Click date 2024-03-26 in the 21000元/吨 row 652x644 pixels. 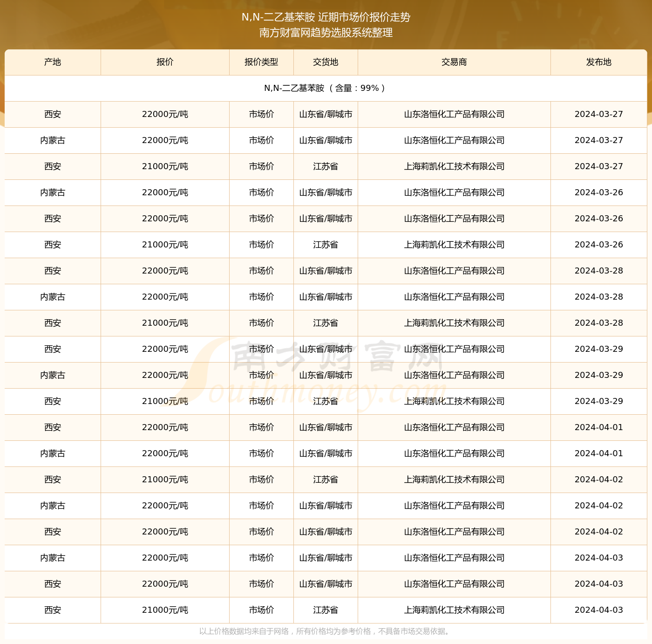click(598, 245)
